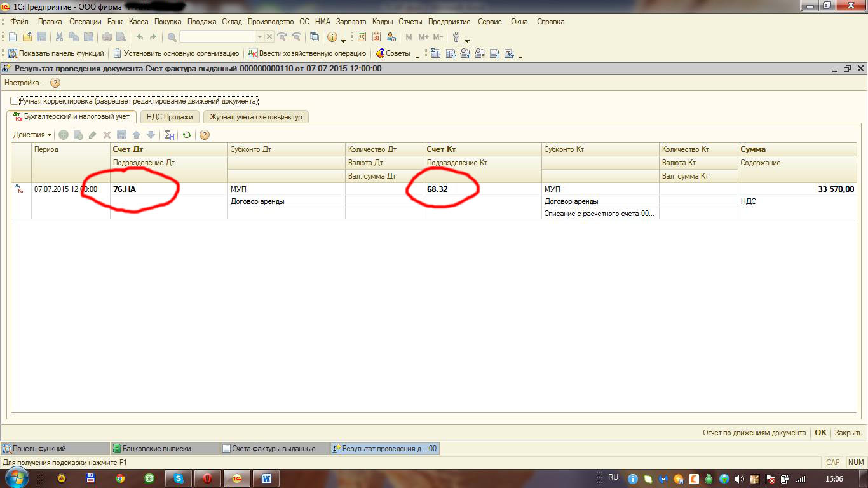This screenshot has height=488, width=868.
Task: Click the new document icon in the toolbar
Action: 13,37
